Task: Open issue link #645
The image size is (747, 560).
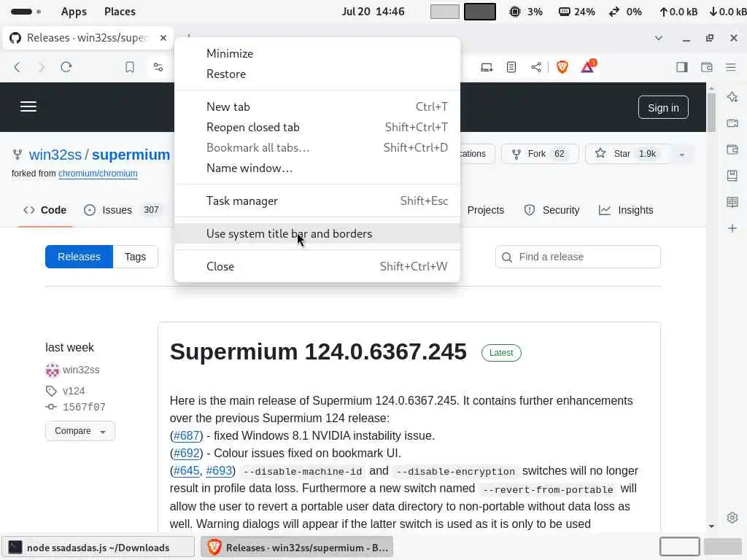Action: pos(186,471)
